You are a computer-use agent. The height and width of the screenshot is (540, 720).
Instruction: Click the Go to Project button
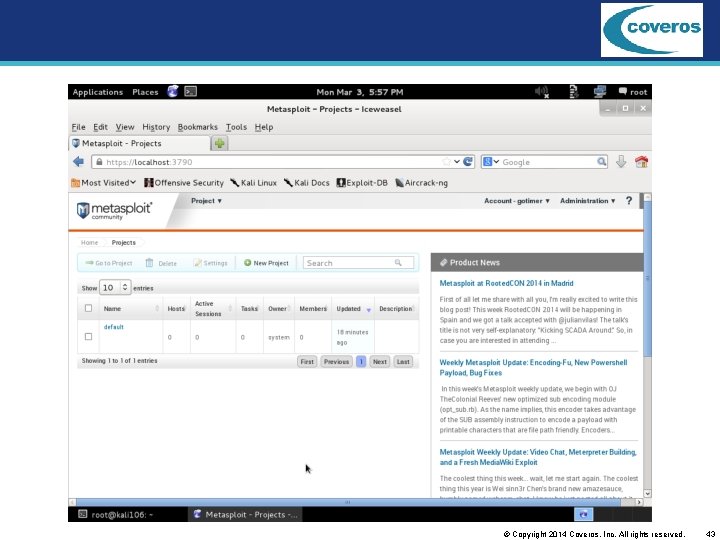tap(109, 263)
